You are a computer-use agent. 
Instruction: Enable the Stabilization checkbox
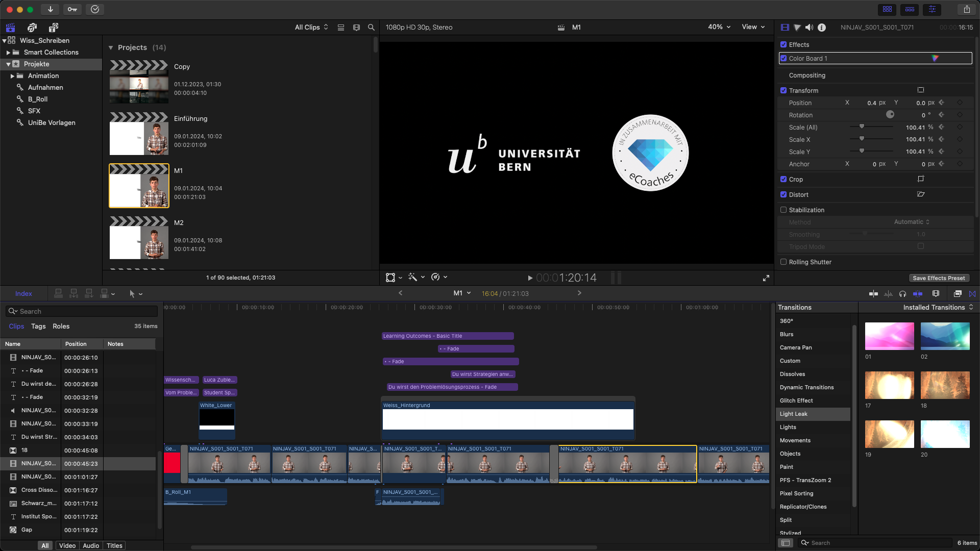[x=783, y=210]
